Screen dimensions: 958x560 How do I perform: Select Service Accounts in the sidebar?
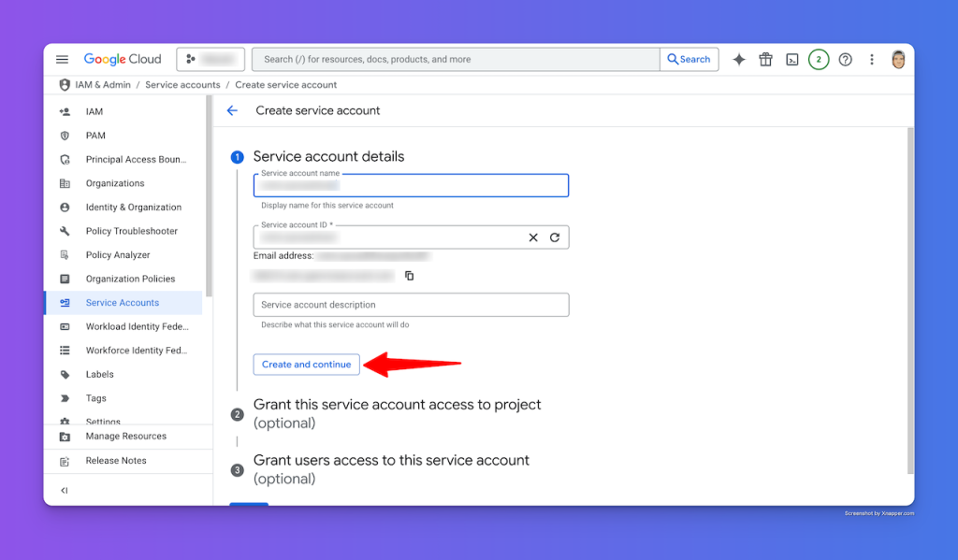pyautogui.click(x=123, y=303)
